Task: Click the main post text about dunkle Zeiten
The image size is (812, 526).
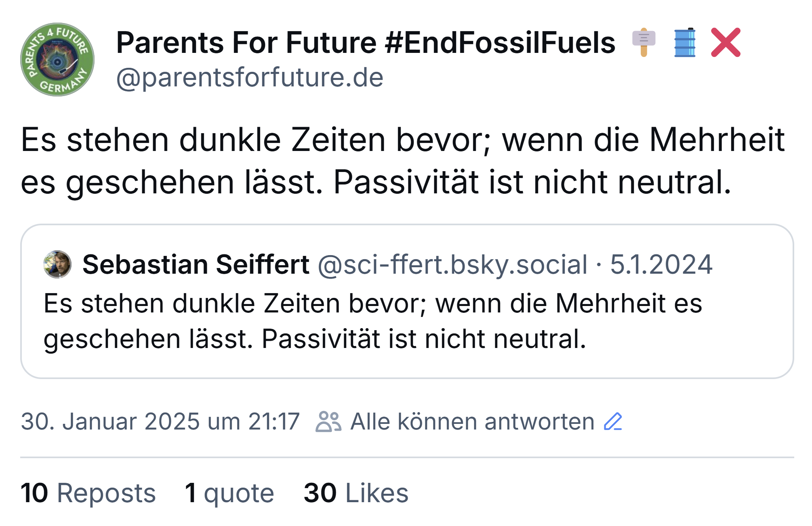Action: click(402, 161)
